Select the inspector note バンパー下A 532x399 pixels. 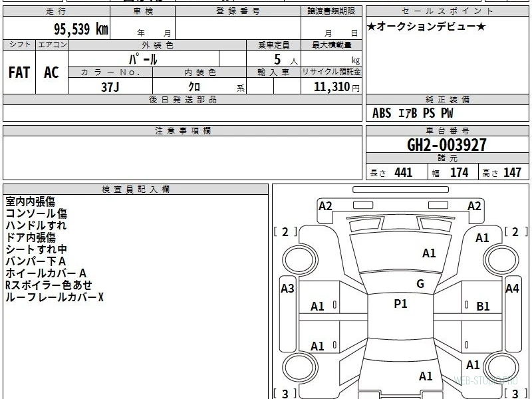click(36, 261)
